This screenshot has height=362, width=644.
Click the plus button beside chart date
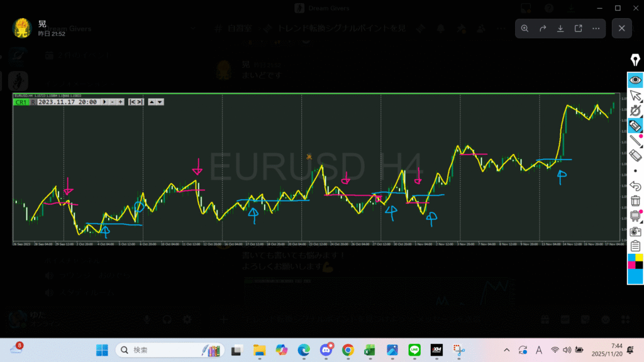120,102
